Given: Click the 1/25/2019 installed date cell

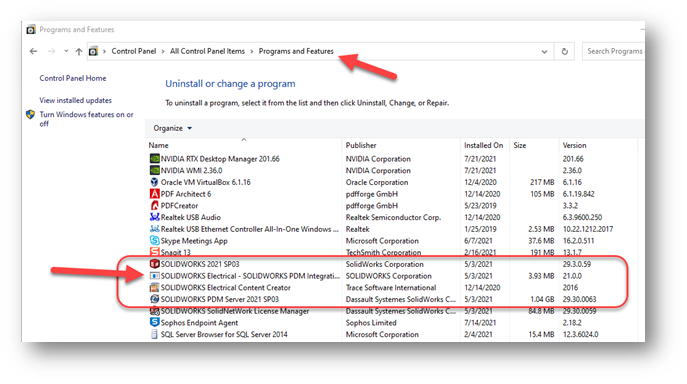Looking at the screenshot, I should [x=480, y=229].
